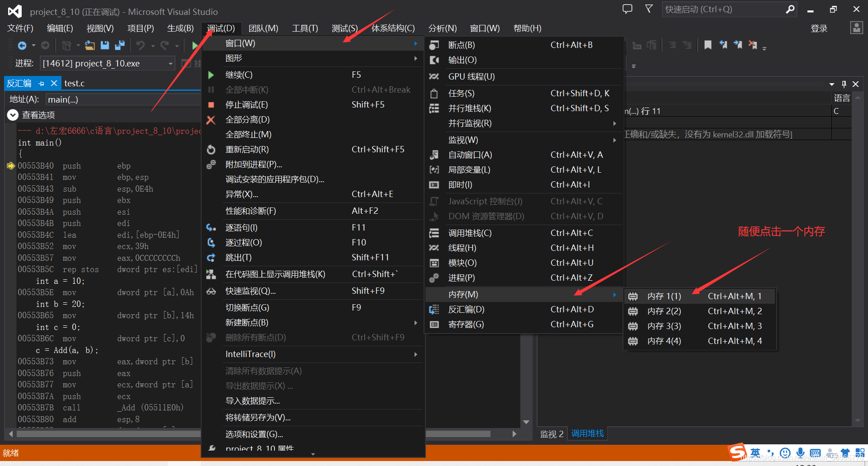Click the Quick Launch search field
The image size is (868, 466).
[x=723, y=9]
